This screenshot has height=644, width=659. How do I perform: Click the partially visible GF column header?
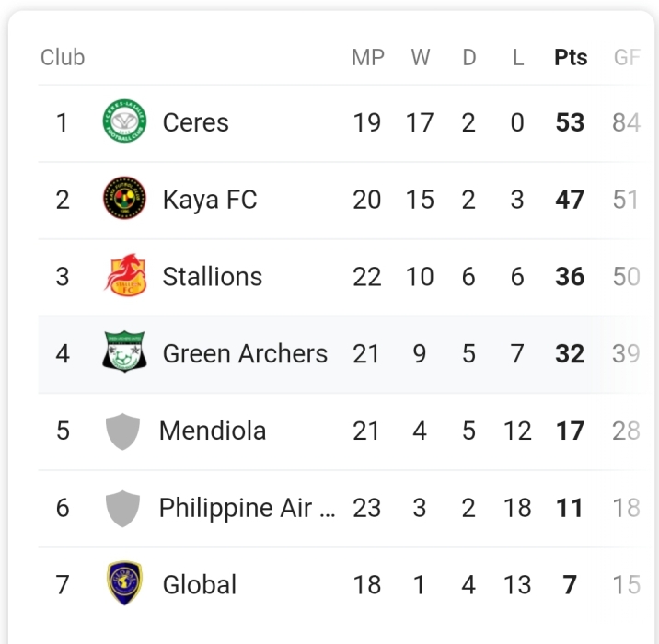[x=626, y=57]
